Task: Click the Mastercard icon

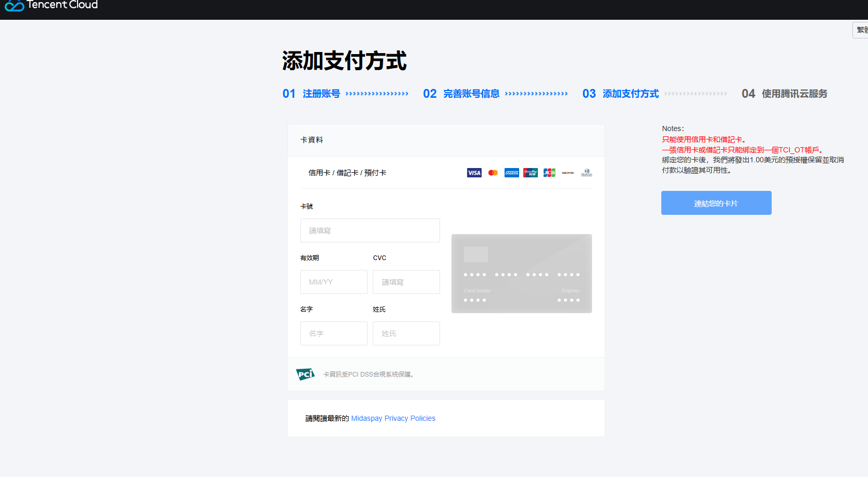Action: point(493,173)
